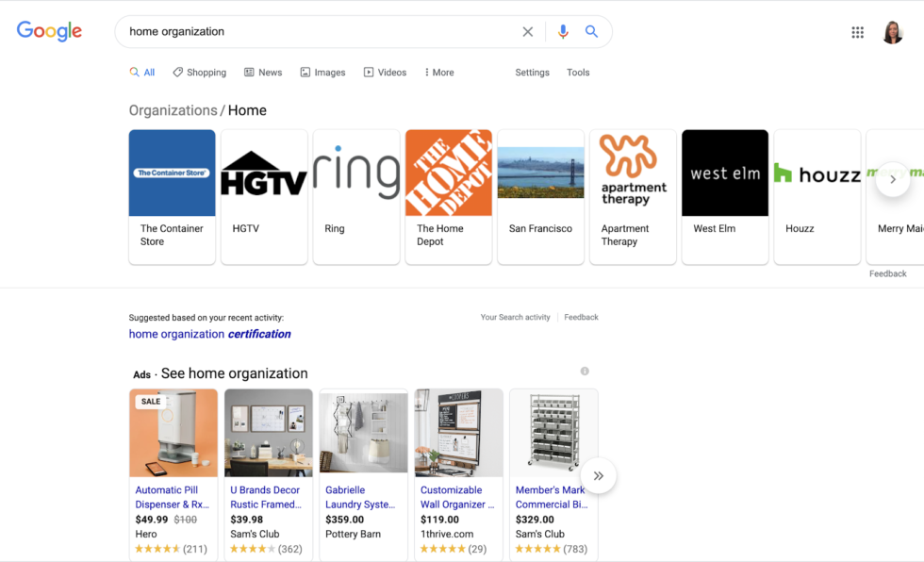Click the Hero seller name

click(146, 535)
